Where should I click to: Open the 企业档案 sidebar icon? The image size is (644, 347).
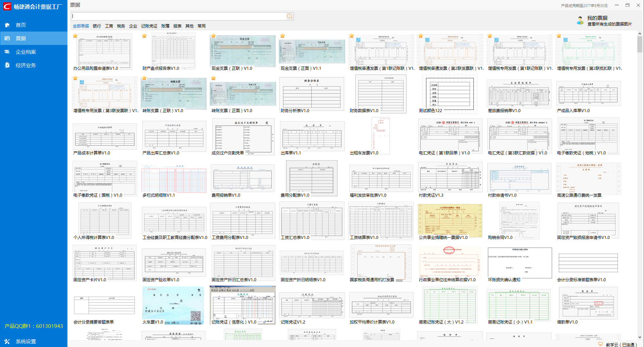click(x=7, y=52)
